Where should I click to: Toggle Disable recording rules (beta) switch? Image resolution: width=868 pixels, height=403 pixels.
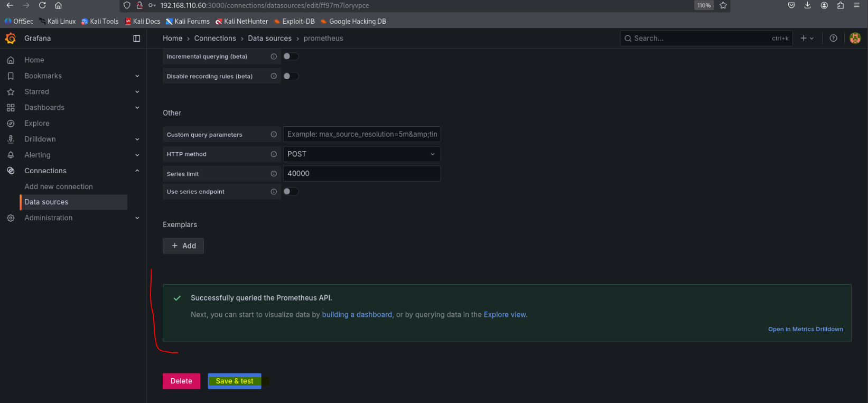[x=291, y=76]
